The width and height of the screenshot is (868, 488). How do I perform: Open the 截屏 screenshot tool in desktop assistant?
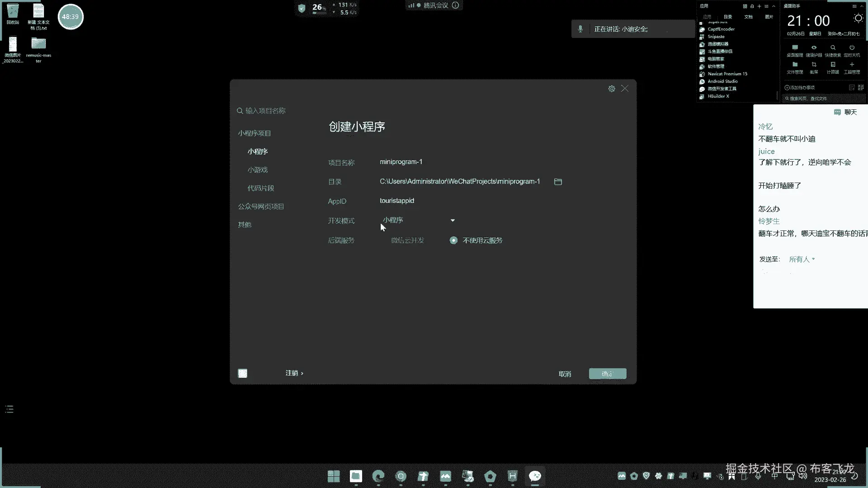click(814, 65)
